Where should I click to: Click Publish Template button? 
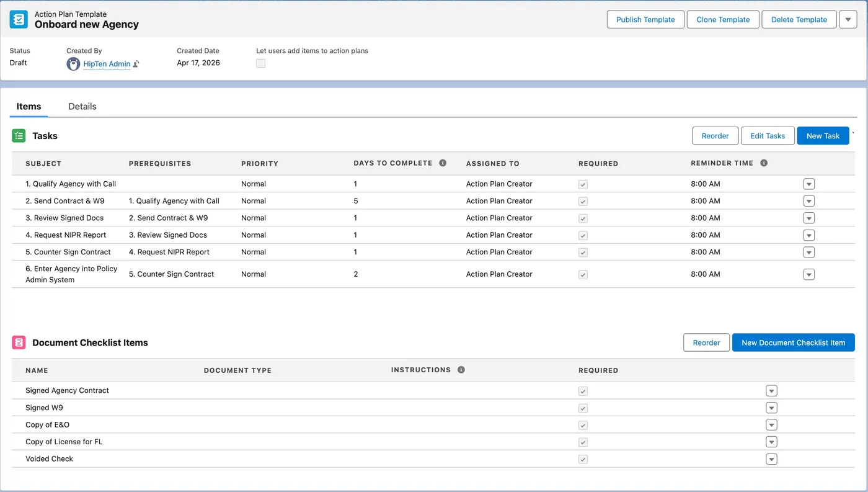pyautogui.click(x=645, y=19)
